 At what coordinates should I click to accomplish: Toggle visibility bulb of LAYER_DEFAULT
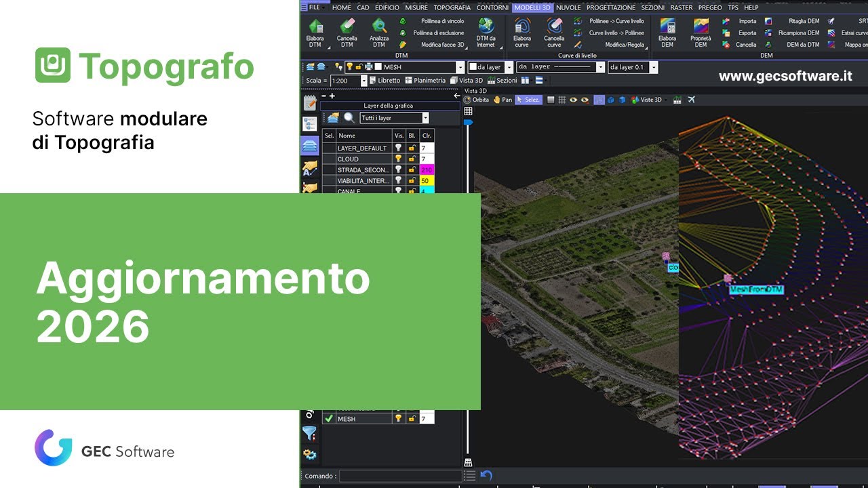(399, 148)
